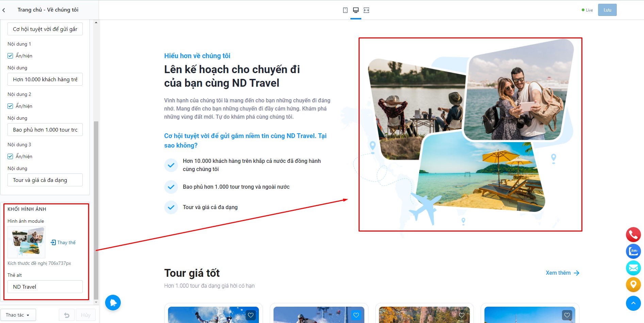Click the Lưu save button

click(607, 10)
